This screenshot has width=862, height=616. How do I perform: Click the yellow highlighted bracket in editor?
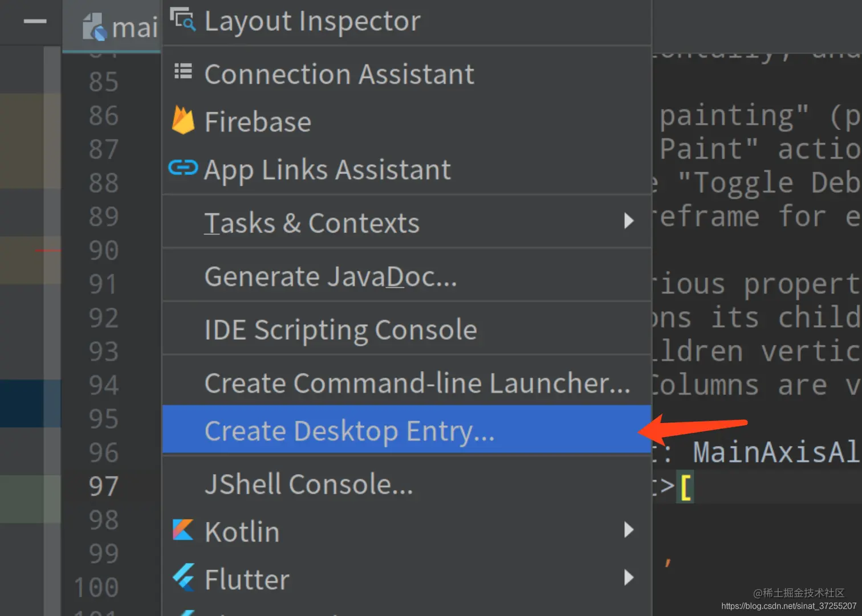(686, 487)
